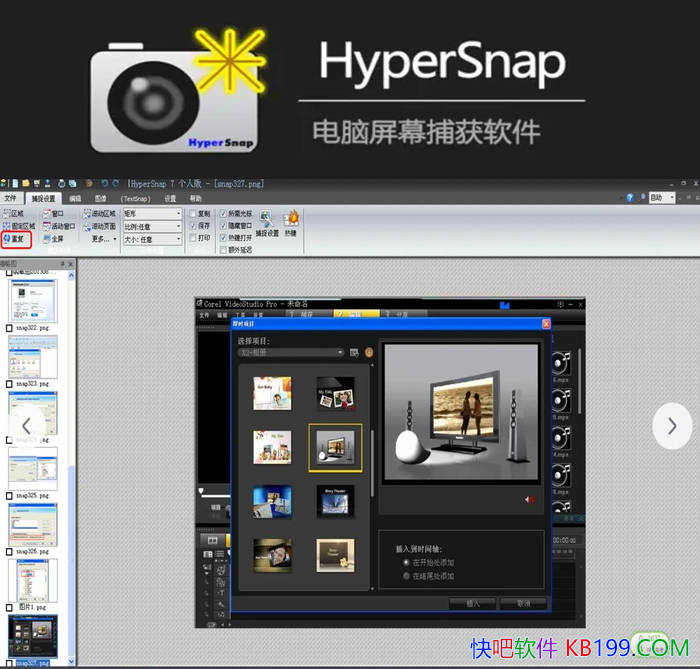Check the box beside snap323.png

click(9, 384)
